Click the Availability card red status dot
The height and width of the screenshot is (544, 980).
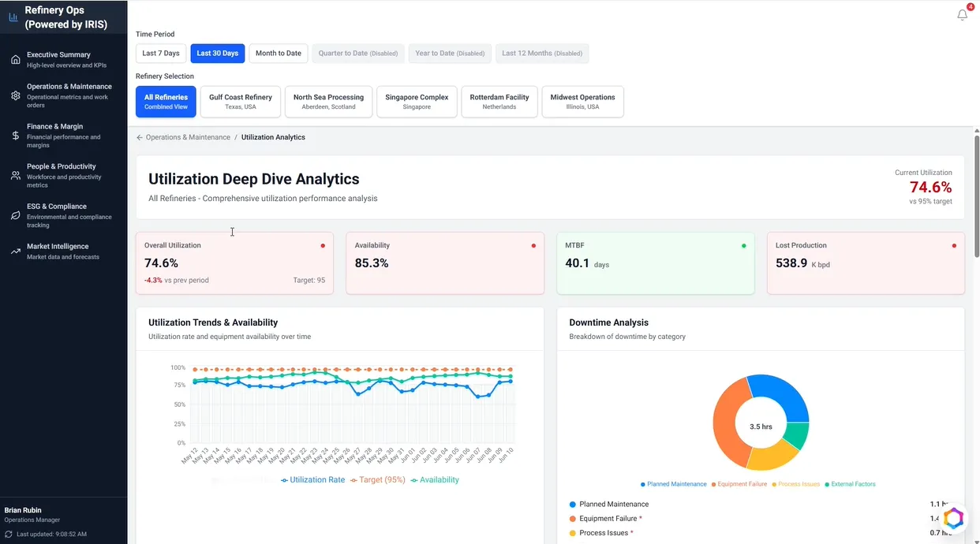point(533,246)
